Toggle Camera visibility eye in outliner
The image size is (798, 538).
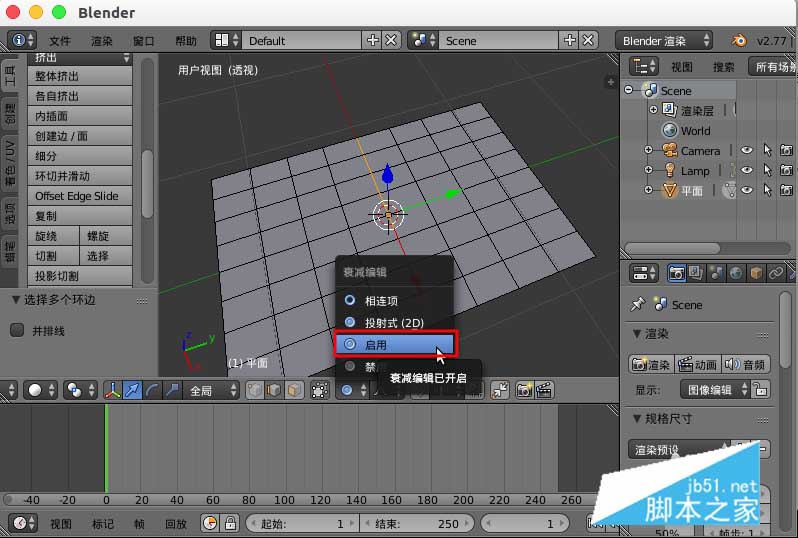point(747,150)
